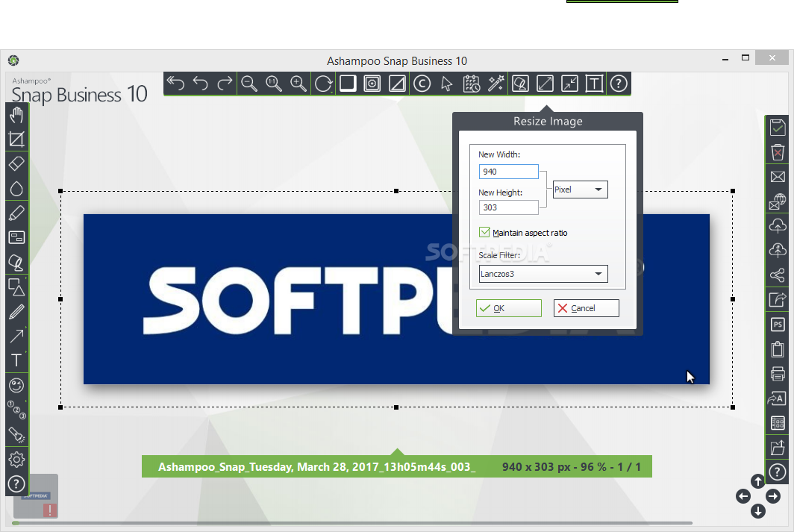Open help from the left toolbar bottom

16,484
